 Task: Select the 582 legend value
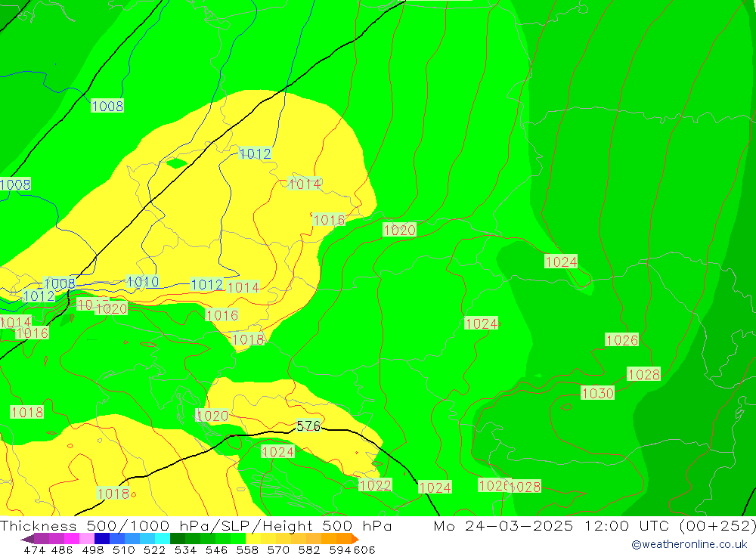tap(308, 549)
